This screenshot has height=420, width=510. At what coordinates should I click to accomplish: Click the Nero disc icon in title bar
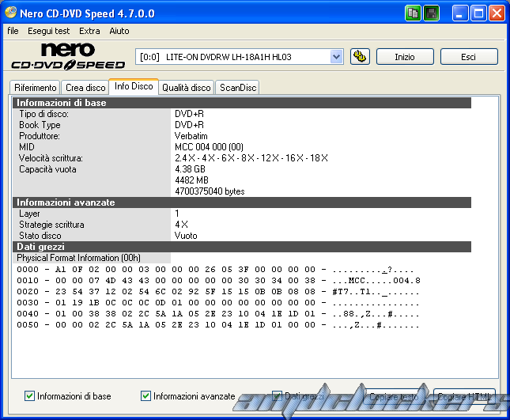click(11, 13)
